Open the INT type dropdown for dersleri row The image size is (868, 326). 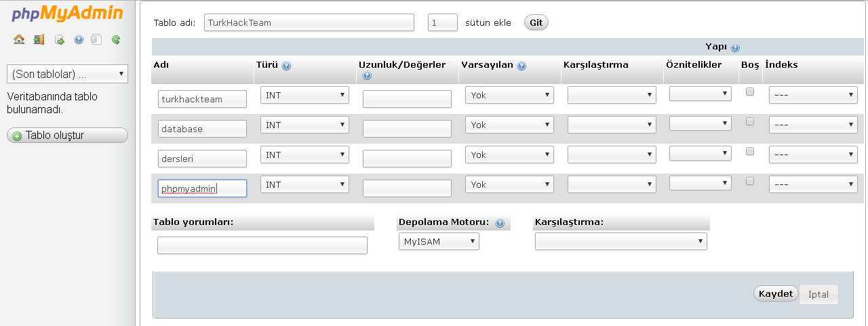click(304, 155)
